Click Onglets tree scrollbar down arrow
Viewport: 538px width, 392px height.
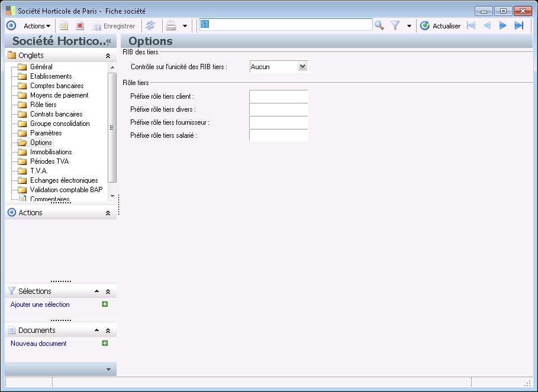(x=112, y=196)
